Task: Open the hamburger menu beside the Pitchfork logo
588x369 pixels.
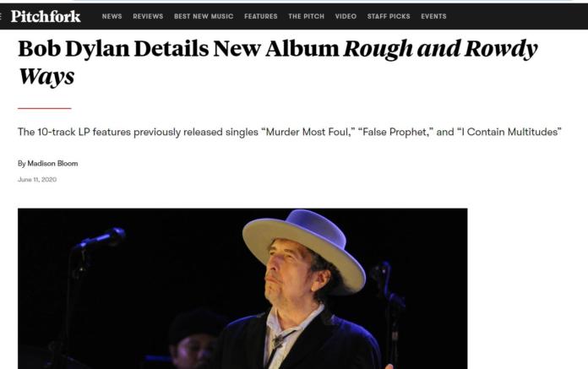Action: (1, 16)
